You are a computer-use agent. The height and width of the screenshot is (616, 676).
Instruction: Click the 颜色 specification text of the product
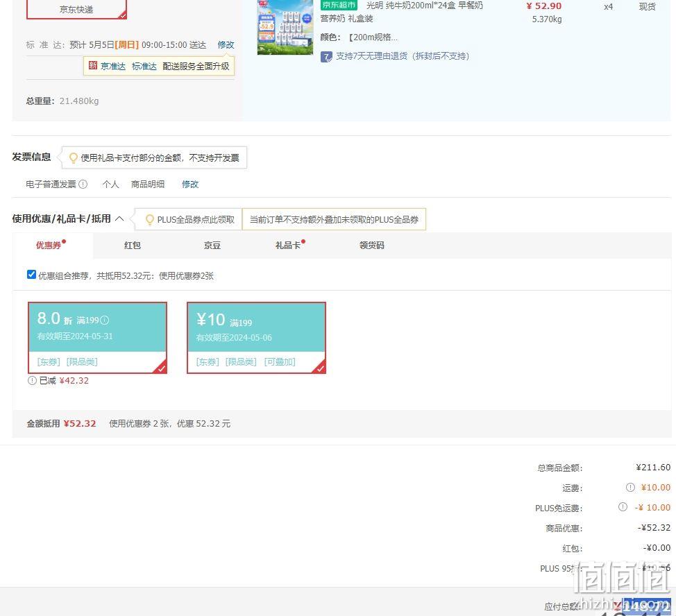pos(359,37)
